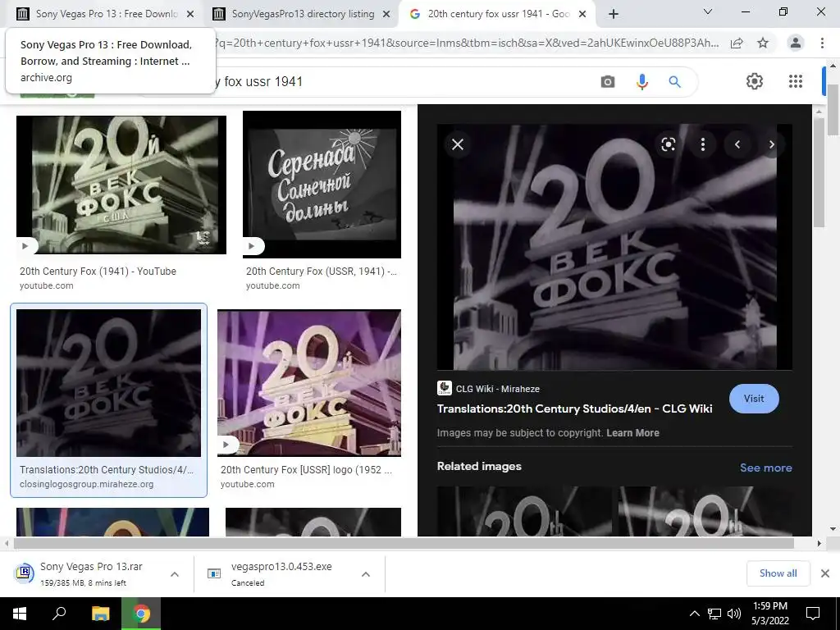Screen dimensions: 840x630
Task: Open Google quick settings gear
Action: 755,81
